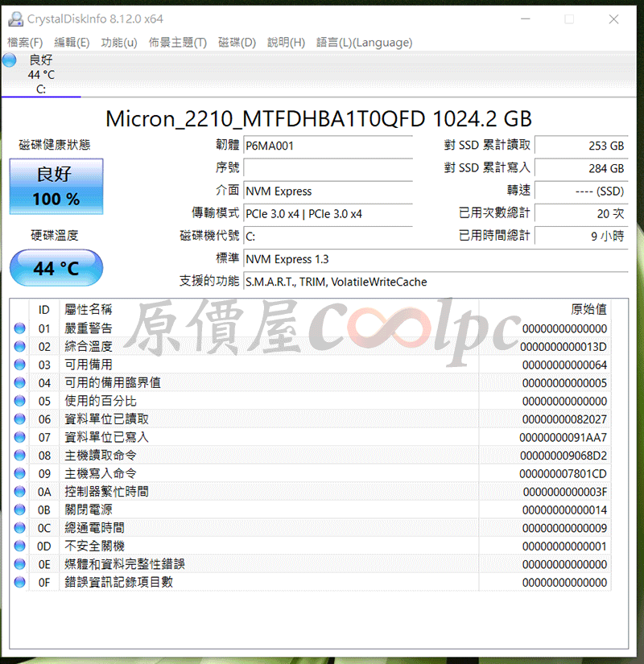Image resolution: width=644 pixels, height=664 pixels.
Task: Click the status orb for attribute 03 可用備用
Action: (x=19, y=365)
